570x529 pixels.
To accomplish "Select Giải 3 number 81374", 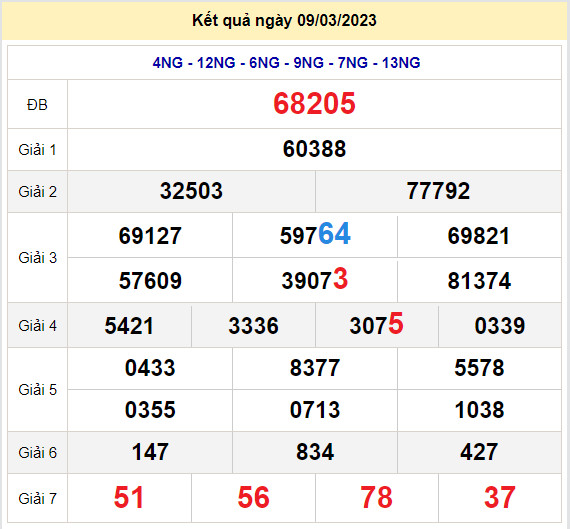I will tap(479, 281).
